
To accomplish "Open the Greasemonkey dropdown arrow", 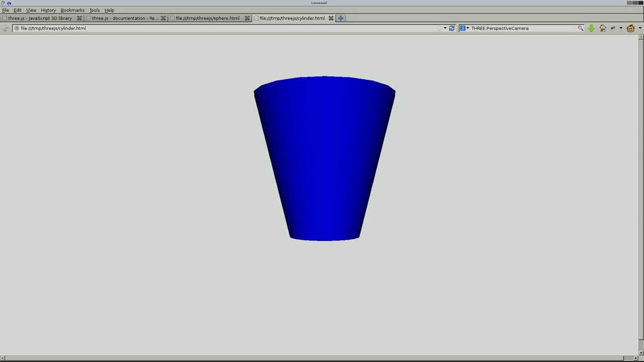I will point(640,28).
